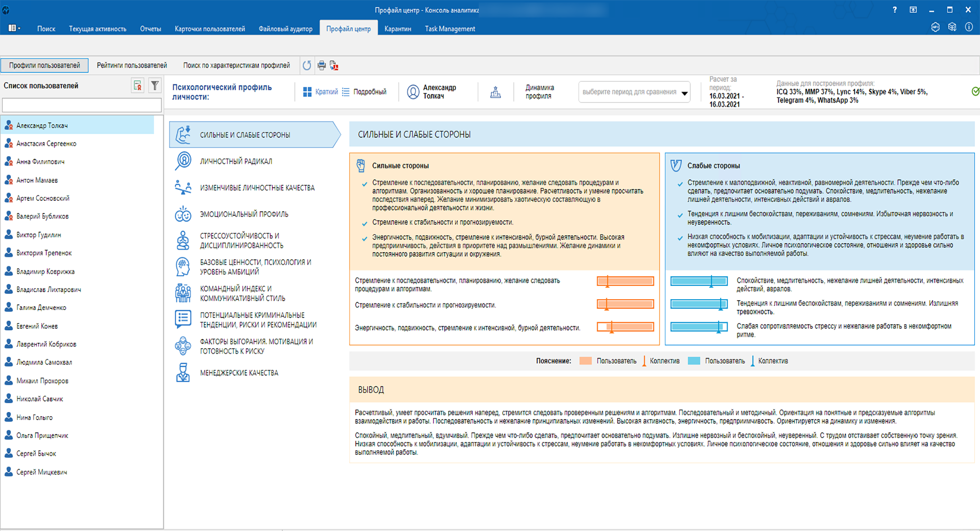Click the user list search field
Image resolution: width=980 pixels, height=531 pixels.
(x=82, y=105)
